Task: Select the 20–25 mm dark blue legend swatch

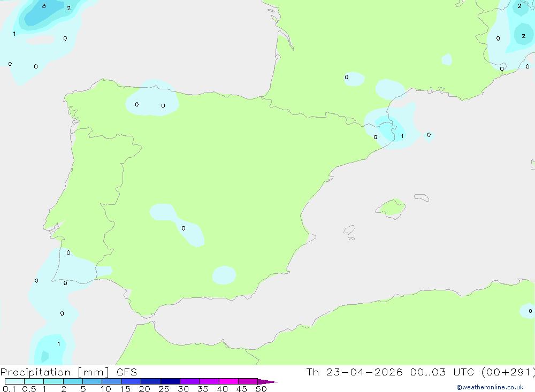Action: click(150, 381)
